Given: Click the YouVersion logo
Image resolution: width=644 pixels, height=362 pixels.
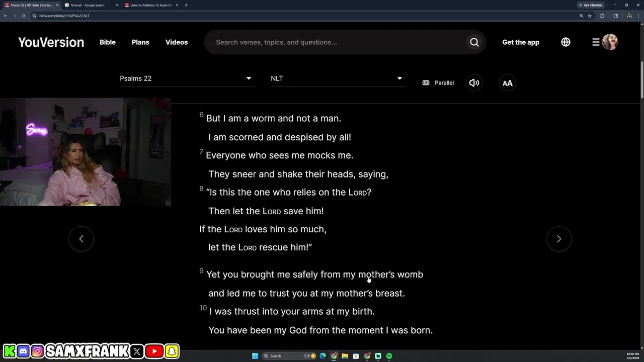Looking at the screenshot, I should click(51, 42).
